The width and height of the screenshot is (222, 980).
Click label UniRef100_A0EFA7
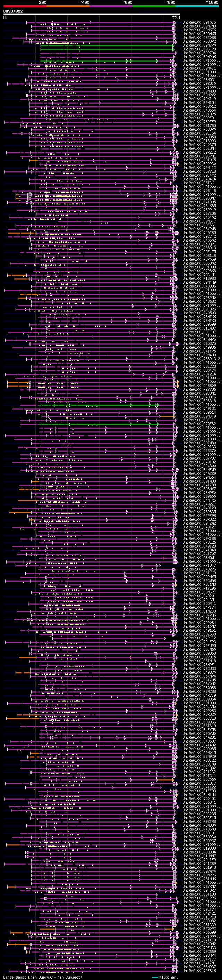tap(199, 332)
